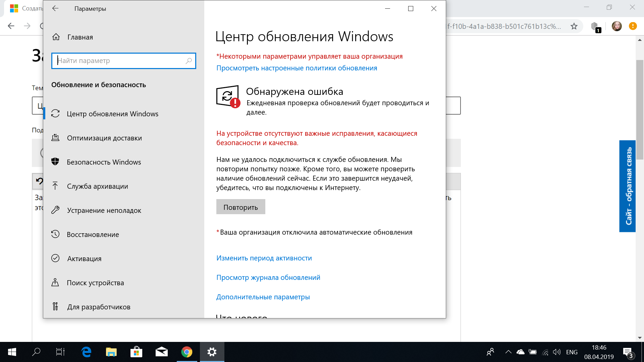Click Settings gear on taskbar
Viewport: 644px width, 362px height.
tap(212, 352)
